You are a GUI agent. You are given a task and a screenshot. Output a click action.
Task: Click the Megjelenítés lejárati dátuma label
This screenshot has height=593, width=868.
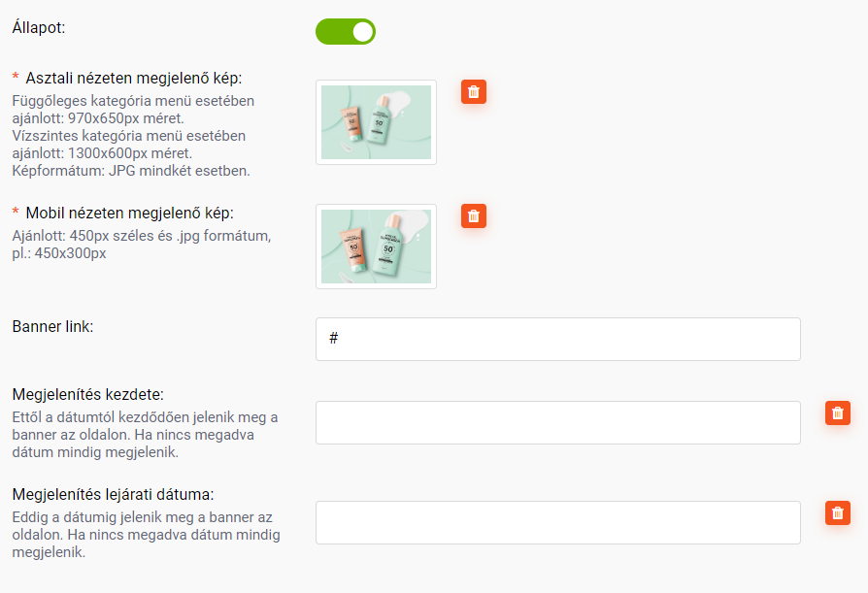click(113, 494)
